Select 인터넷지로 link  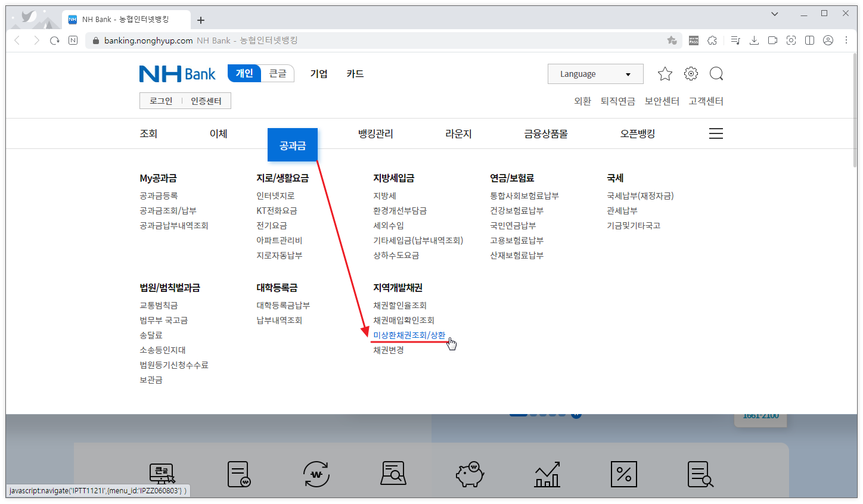(275, 196)
